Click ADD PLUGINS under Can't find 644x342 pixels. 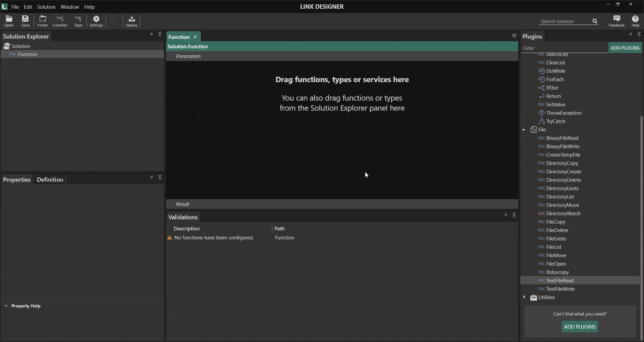[x=580, y=327]
